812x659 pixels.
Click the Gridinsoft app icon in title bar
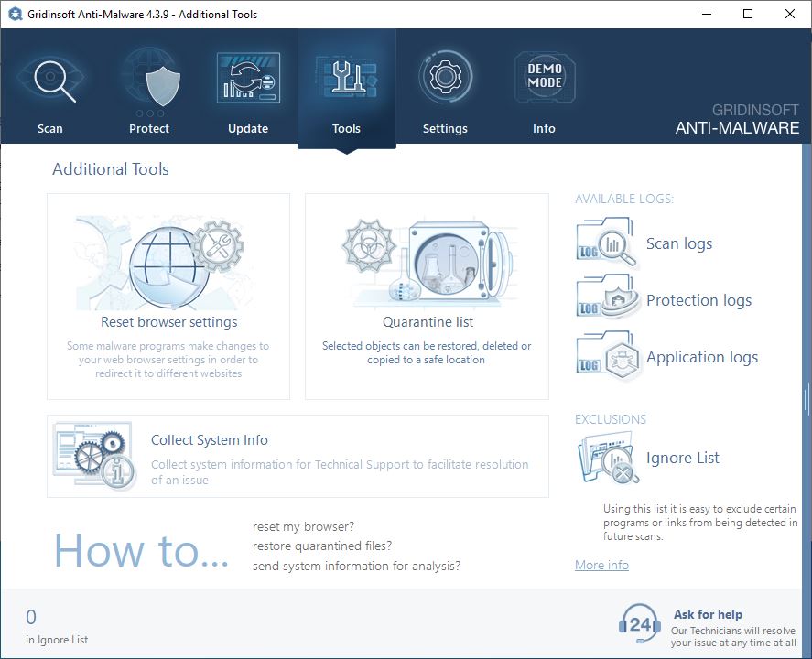point(15,14)
